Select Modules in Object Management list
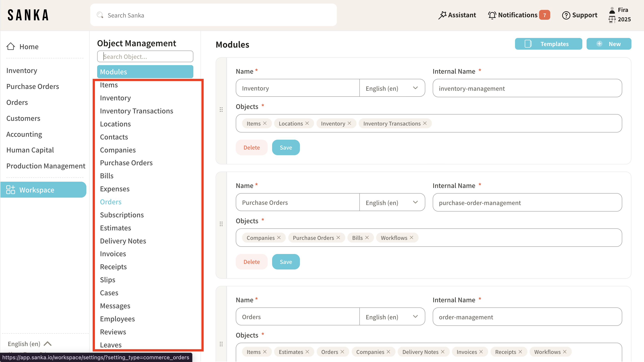 coord(145,72)
